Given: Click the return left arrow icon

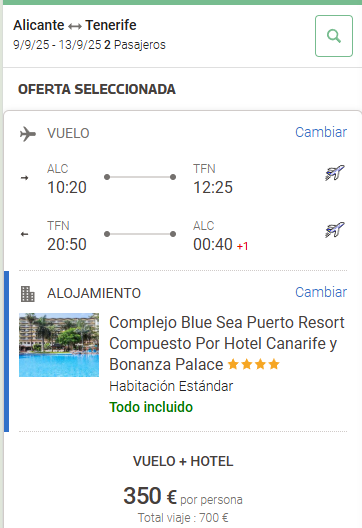Looking at the screenshot, I should point(25,234).
